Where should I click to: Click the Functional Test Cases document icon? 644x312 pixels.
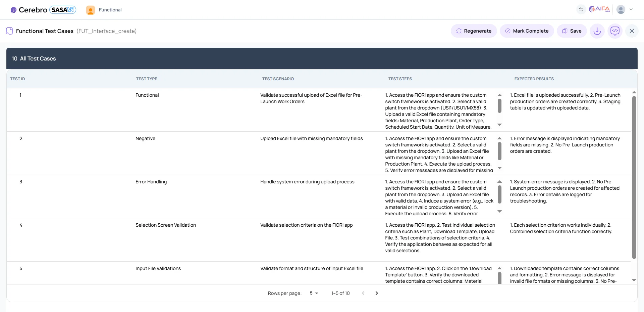click(x=9, y=31)
